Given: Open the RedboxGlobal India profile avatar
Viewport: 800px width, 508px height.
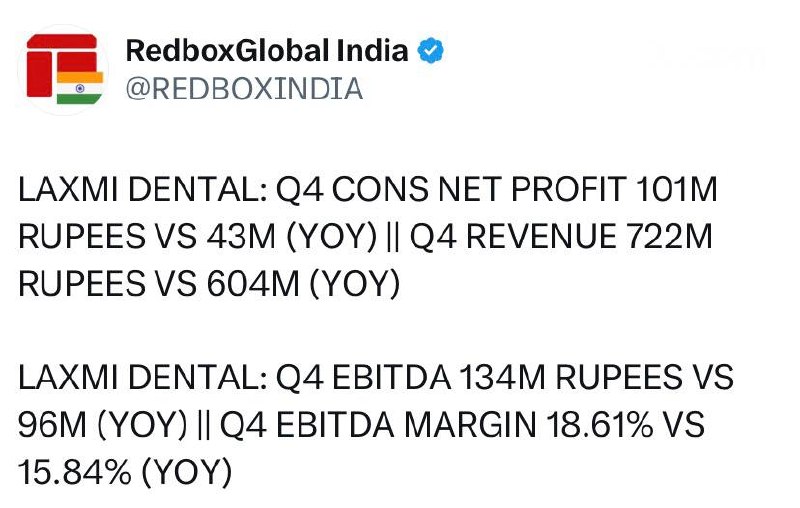Looking at the screenshot, I should 63,70.
